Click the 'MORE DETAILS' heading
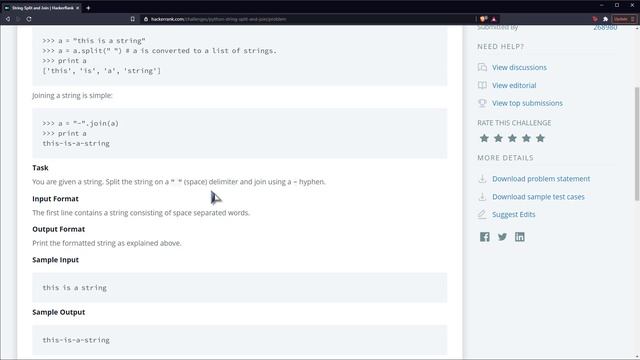Screen dimensions: 640x360 [x=505, y=158]
